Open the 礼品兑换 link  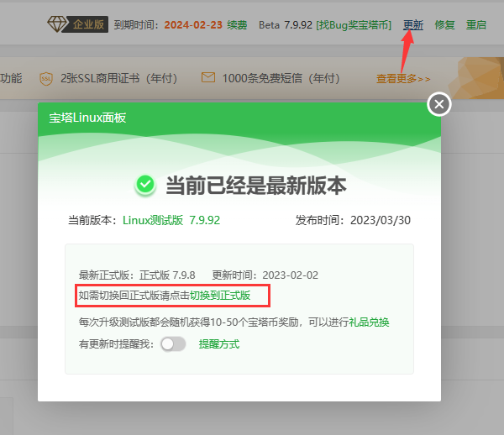pyautogui.click(x=369, y=322)
